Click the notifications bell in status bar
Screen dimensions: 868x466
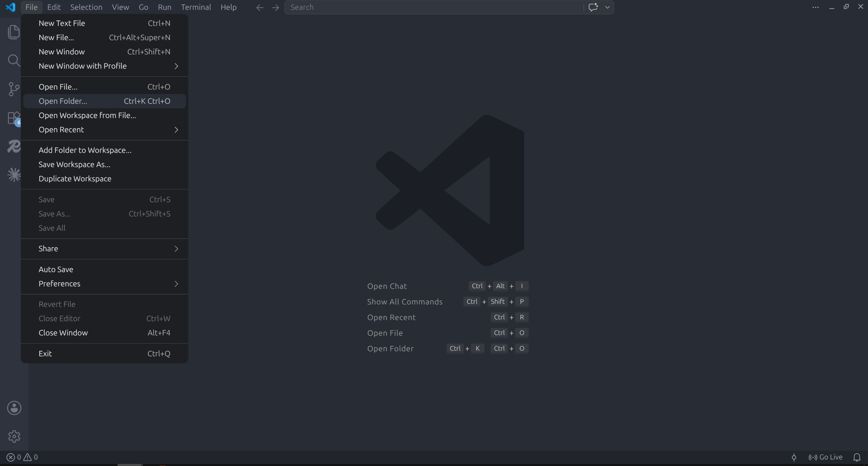click(857, 457)
